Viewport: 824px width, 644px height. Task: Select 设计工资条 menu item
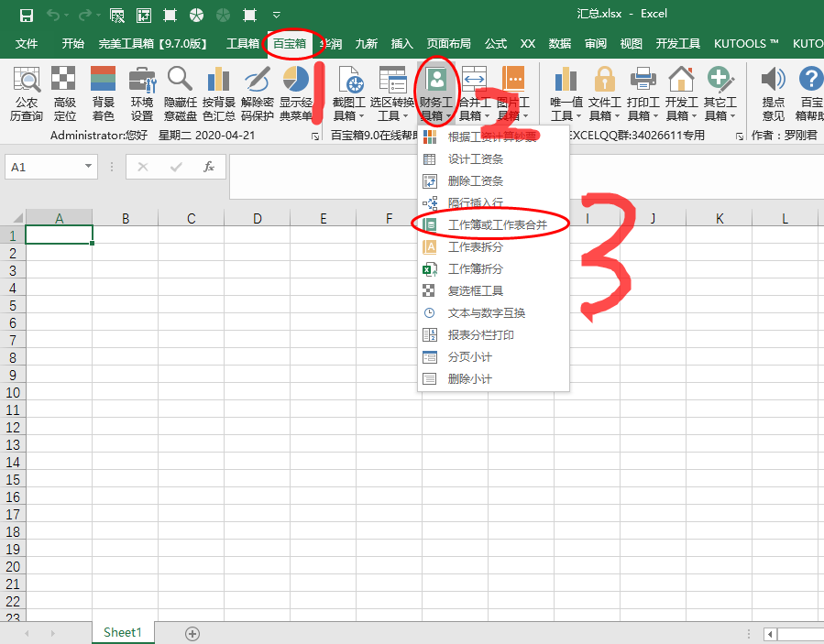493,158
